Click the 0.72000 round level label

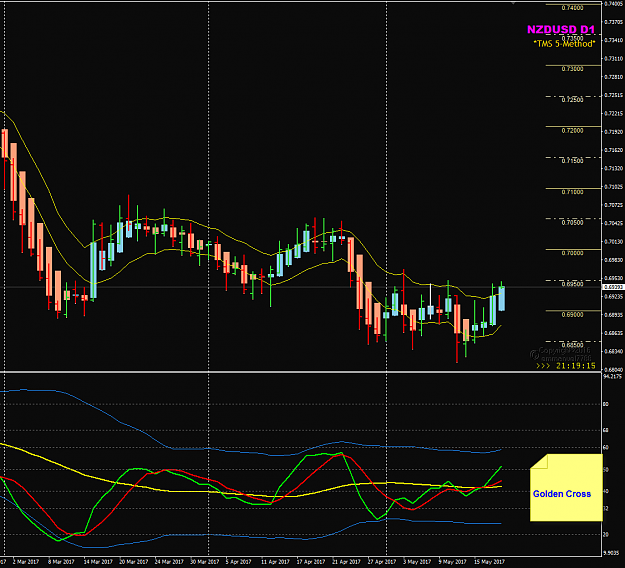[572, 131]
